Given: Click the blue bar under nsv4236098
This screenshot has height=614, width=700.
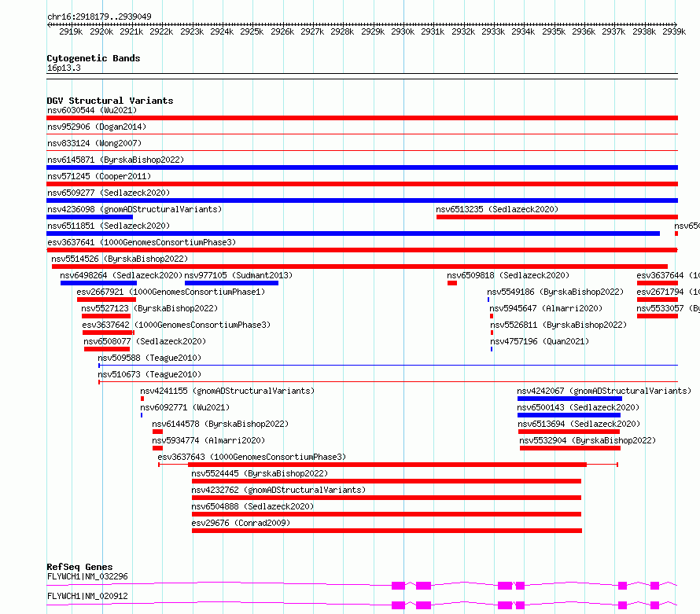Looking at the screenshot, I should pos(90,217).
